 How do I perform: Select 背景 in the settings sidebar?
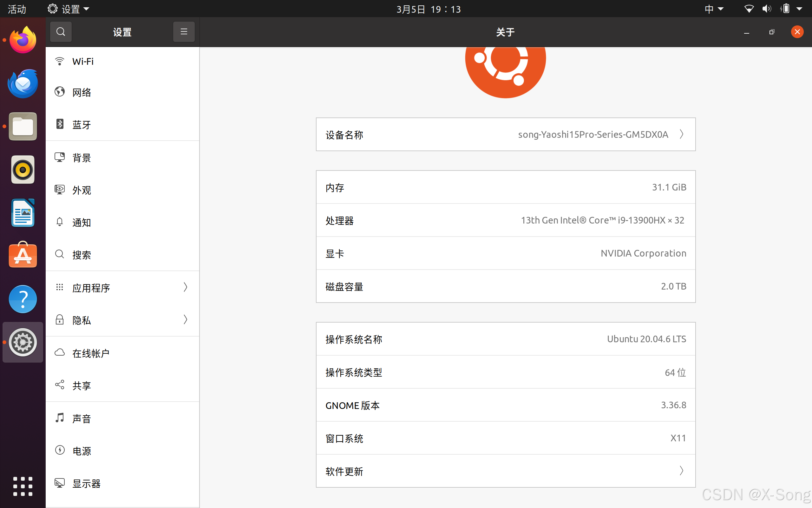(122, 157)
